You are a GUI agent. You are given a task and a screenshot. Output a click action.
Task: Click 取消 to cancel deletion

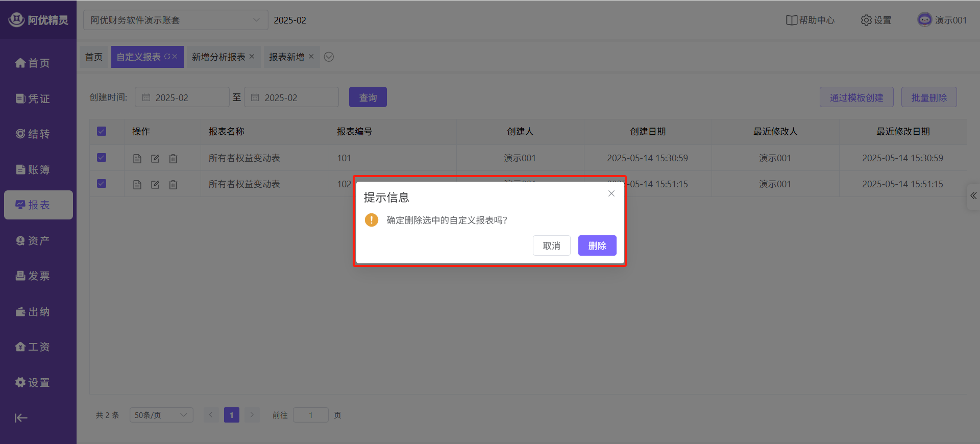point(551,245)
